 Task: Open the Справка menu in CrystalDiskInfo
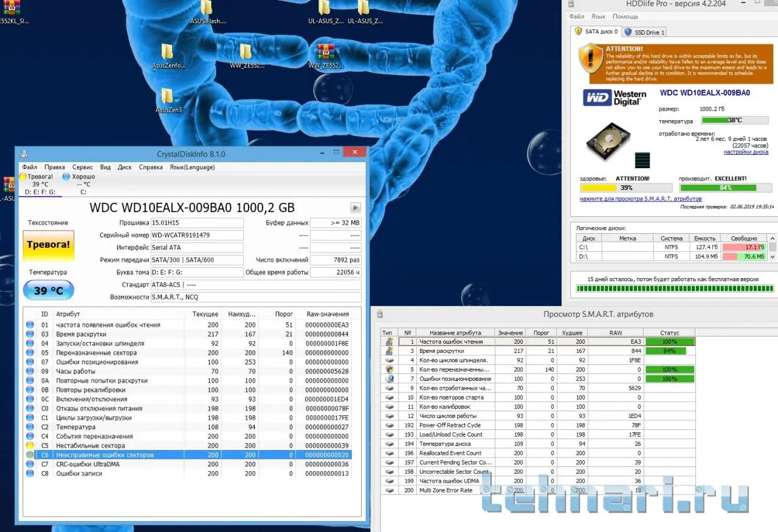[x=151, y=167]
